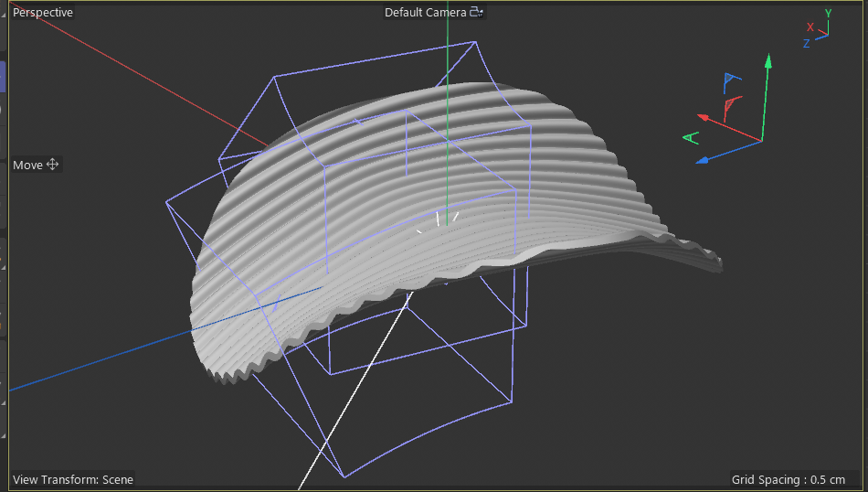The height and width of the screenshot is (492, 868).
Task: Grab the blue Z-axis arrow tip
Action: (702, 161)
